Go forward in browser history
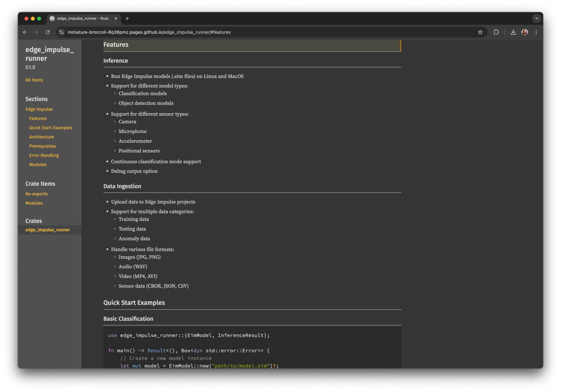The width and height of the screenshot is (561, 392). tap(36, 32)
